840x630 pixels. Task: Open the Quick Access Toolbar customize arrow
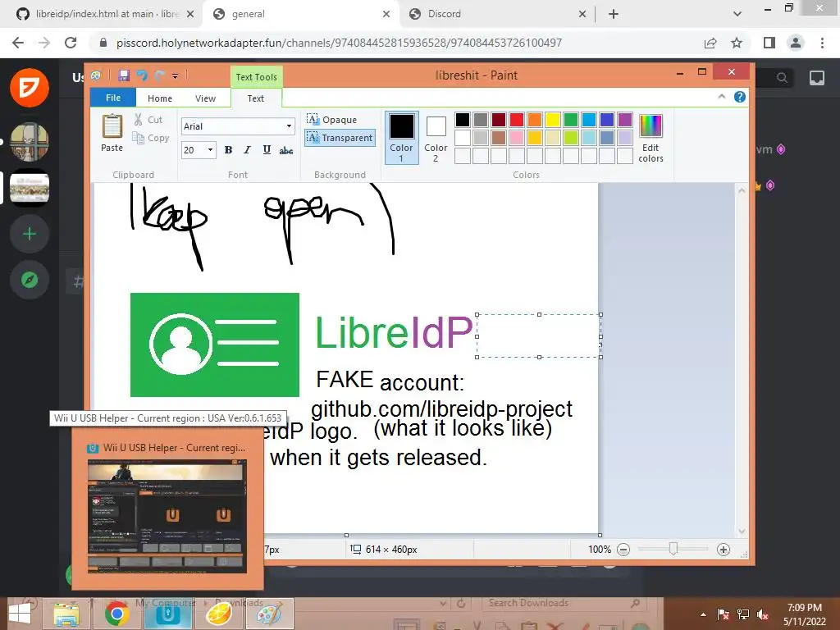pyautogui.click(x=176, y=76)
